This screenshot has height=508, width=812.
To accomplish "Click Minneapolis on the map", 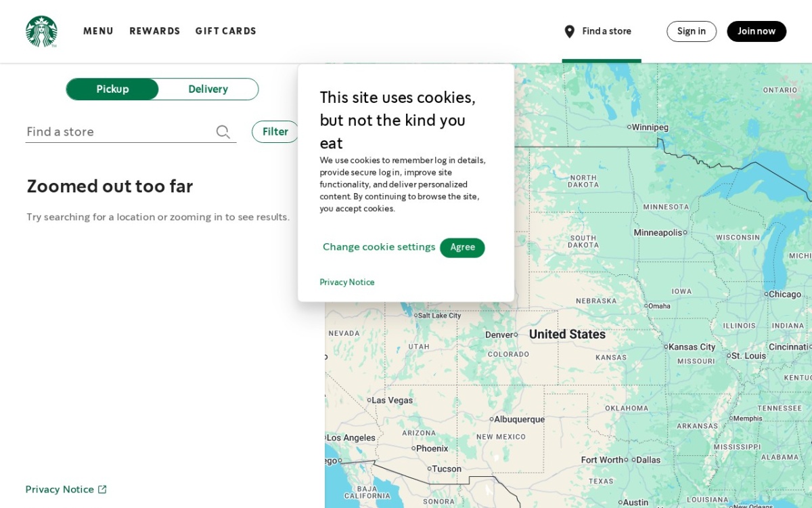I will pyautogui.click(x=658, y=232).
